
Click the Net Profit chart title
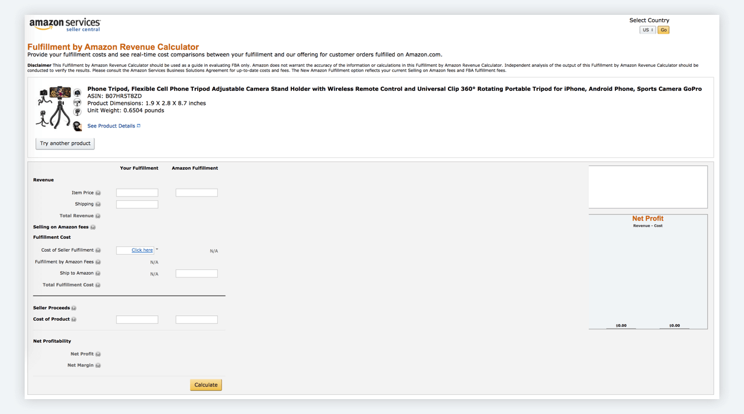coord(648,219)
